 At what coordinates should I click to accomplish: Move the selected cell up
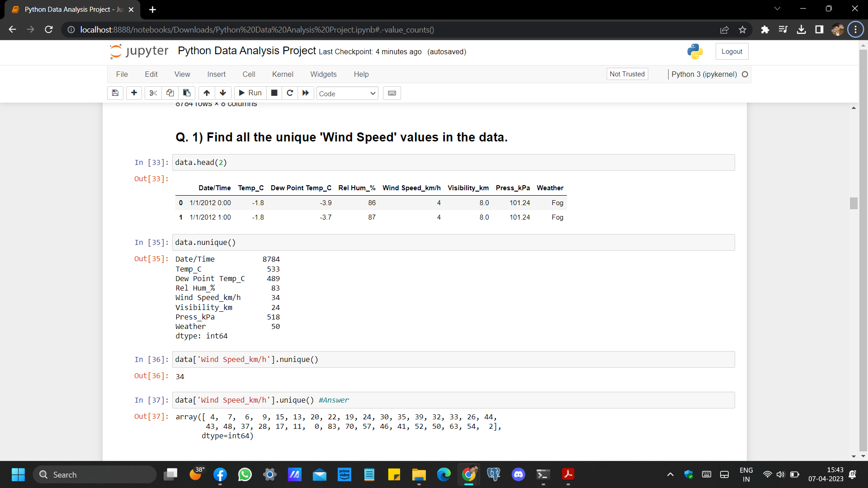[207, 93]
